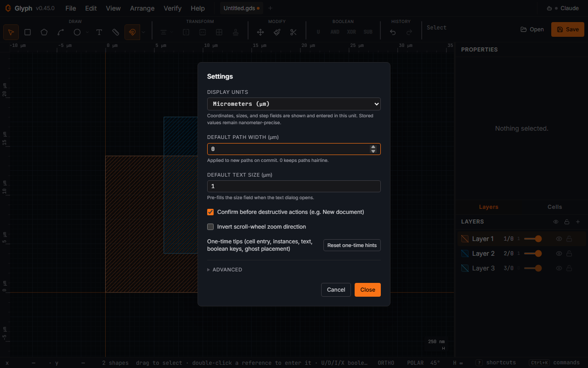Add a new document tab
The image size is (588, 368).
(x=270, y=8)
